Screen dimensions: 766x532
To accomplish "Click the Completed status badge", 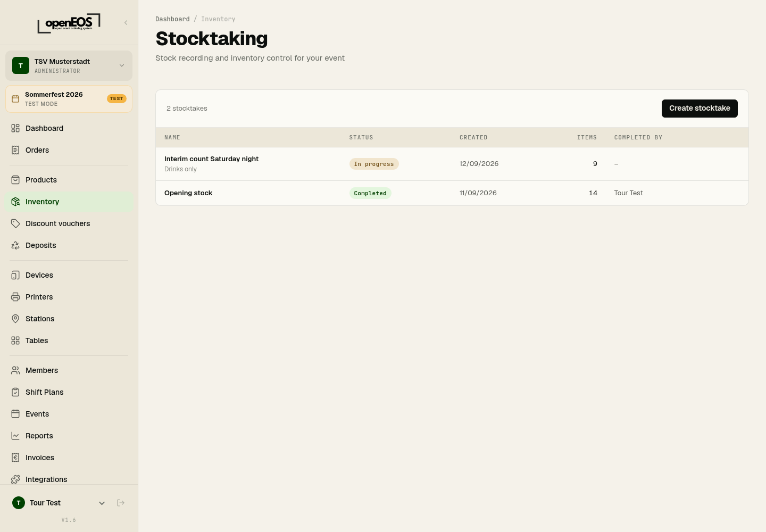I will tap(370, 193).
